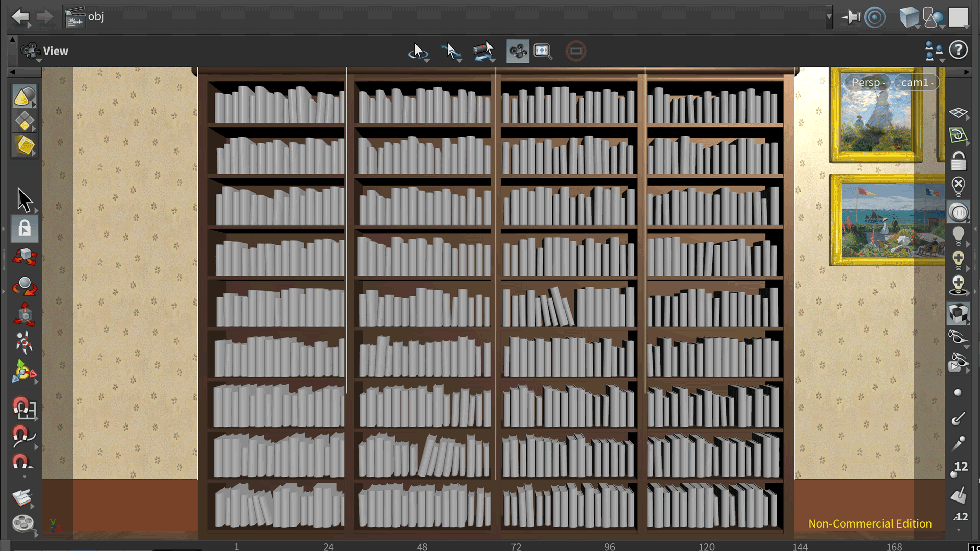
Task: Click the glasses with play arrow icon
Action: 958,362
